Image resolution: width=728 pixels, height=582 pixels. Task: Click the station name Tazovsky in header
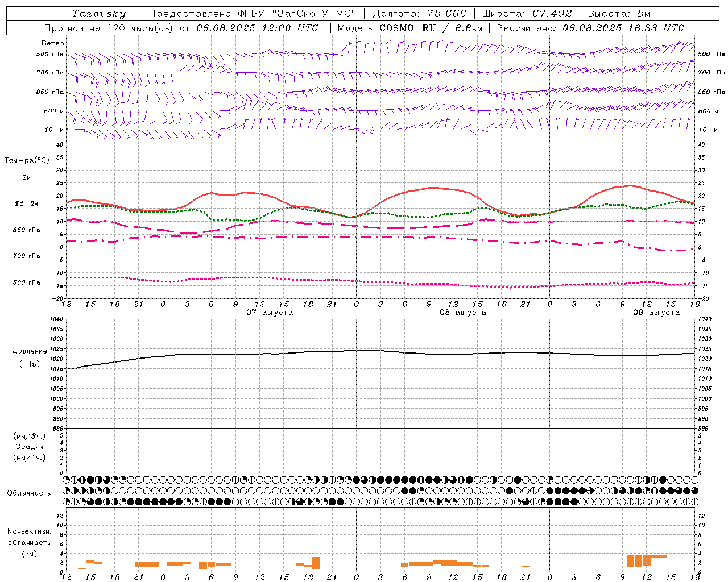pos(99,14)
